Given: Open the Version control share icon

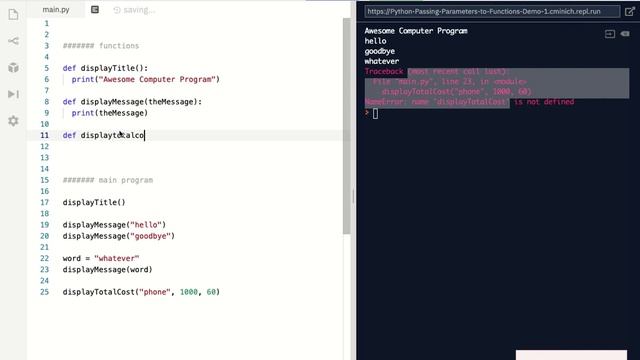Looking at the screenshot, I should coord(13,41).
